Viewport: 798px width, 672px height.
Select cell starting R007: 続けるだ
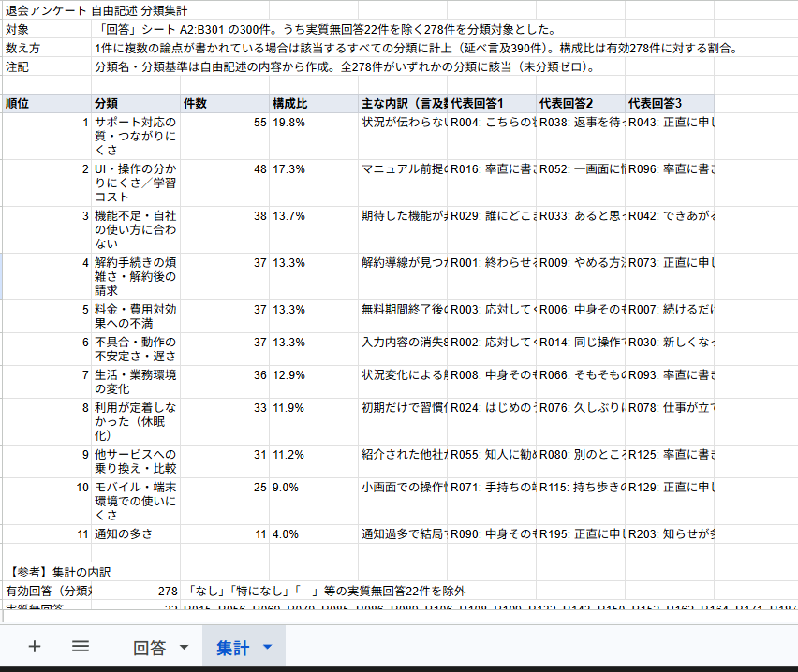click(670, 316)
